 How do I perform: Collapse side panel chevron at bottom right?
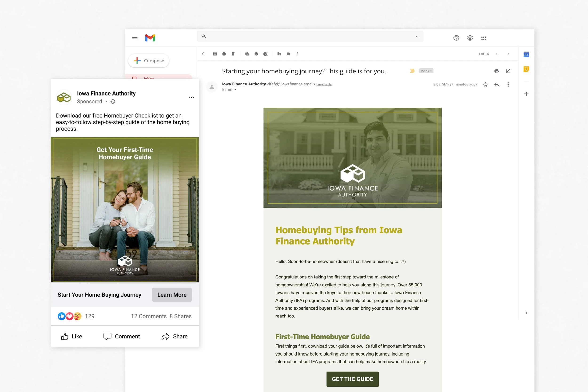tap(526, 313)
